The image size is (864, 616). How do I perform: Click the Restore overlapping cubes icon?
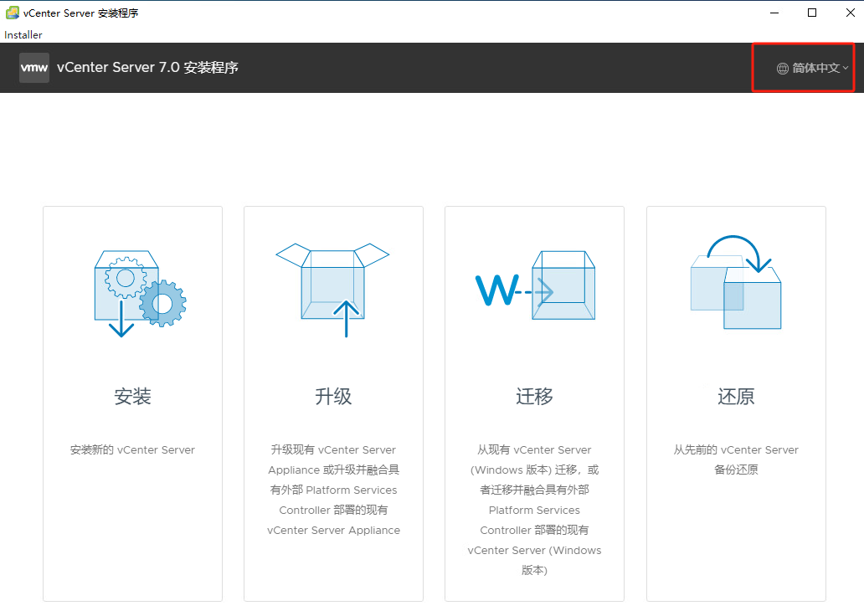pyautogui.click(x=736, y=282)
